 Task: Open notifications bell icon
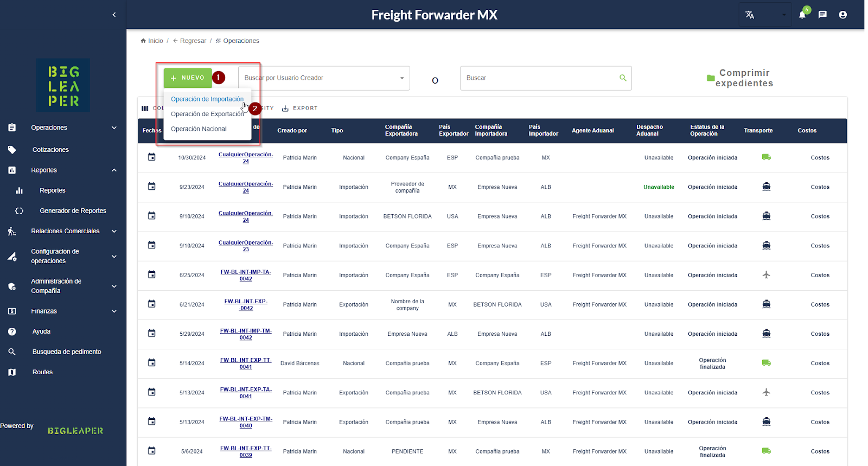click(802, 15)
